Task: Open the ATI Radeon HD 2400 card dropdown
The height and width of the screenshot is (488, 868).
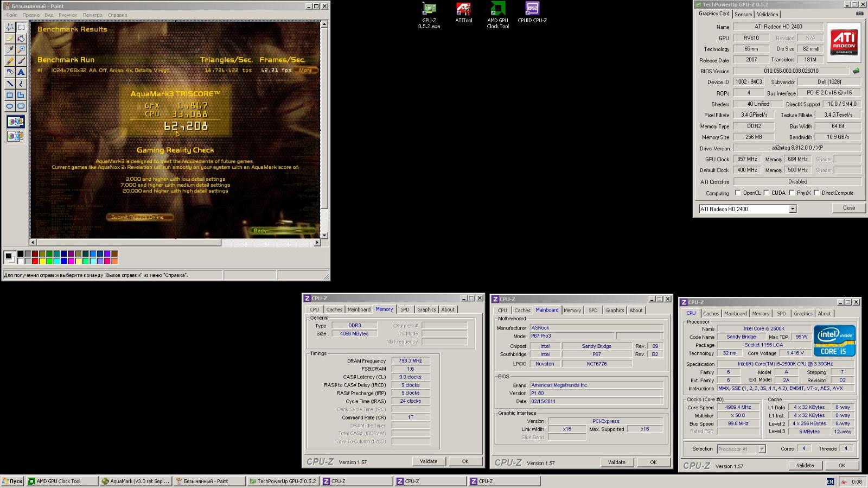Action: 793,209
